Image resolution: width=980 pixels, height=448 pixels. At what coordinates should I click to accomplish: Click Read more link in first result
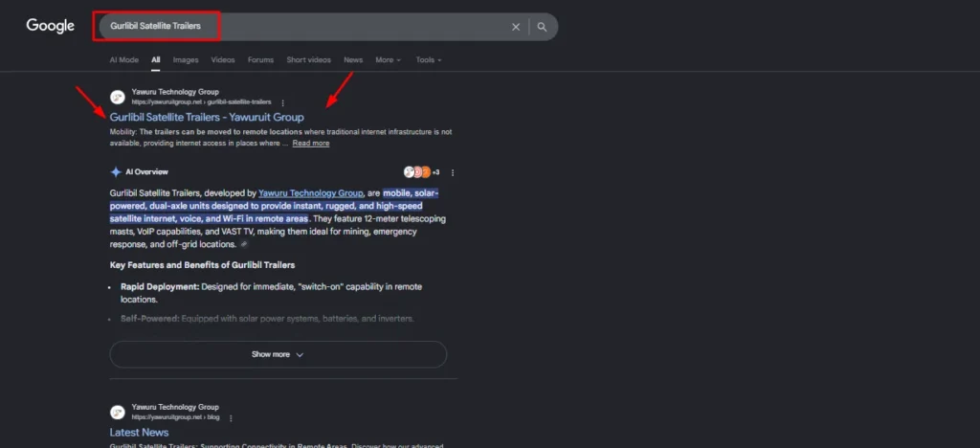(311, 144)
